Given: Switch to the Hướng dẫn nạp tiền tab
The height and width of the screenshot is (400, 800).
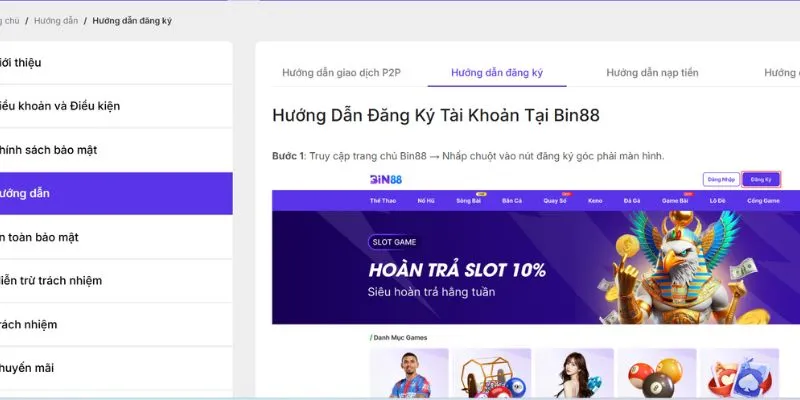Looking at the screenshot, I should pos(652,72).
